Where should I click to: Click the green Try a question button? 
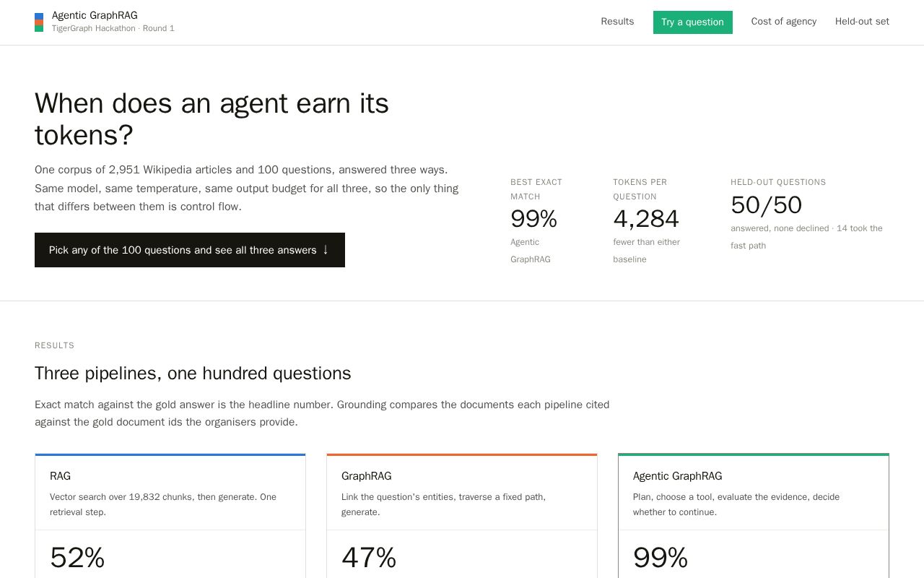693,22
